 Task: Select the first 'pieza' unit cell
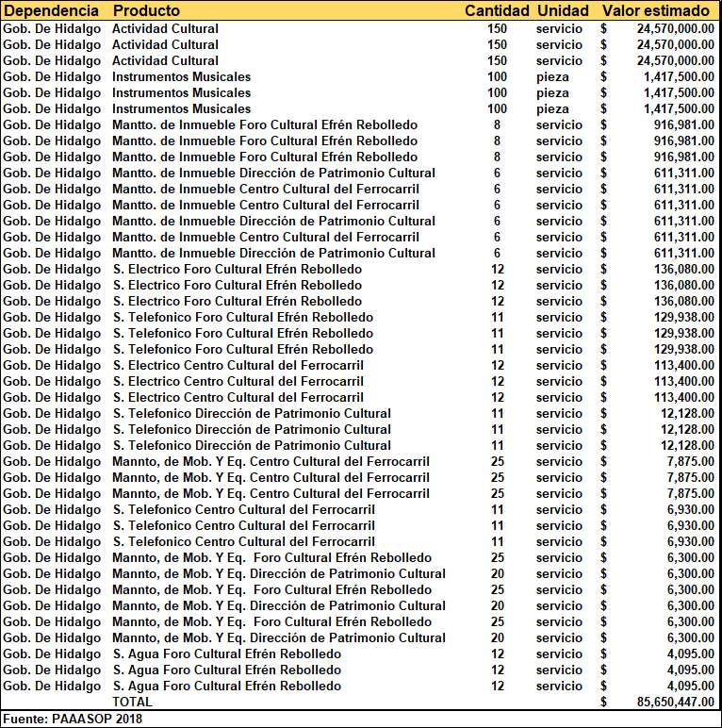click(552, 77)
